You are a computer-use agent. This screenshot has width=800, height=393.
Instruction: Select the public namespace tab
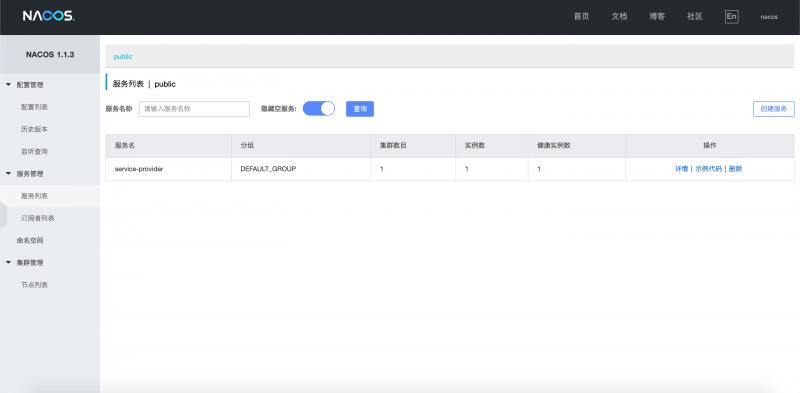[x=123, y=57]
